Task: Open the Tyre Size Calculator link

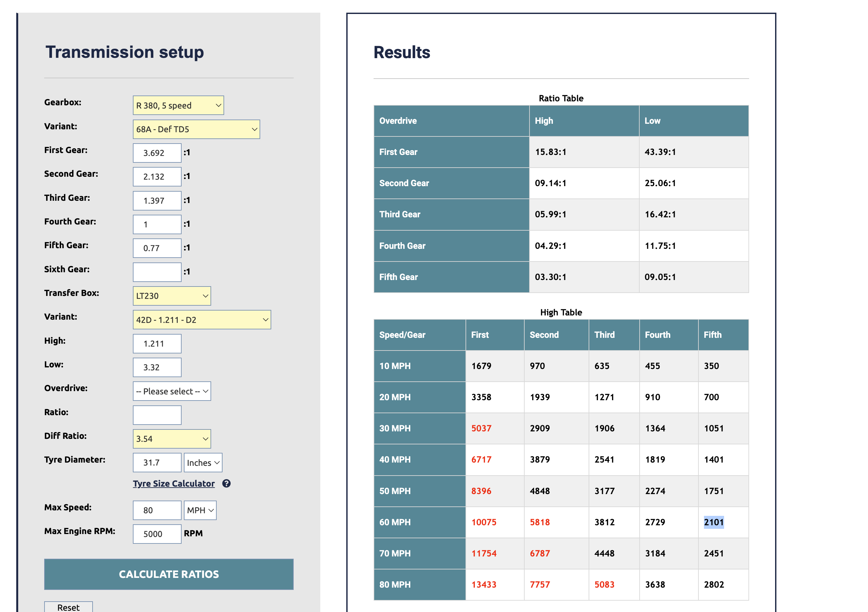Action: 173,483
